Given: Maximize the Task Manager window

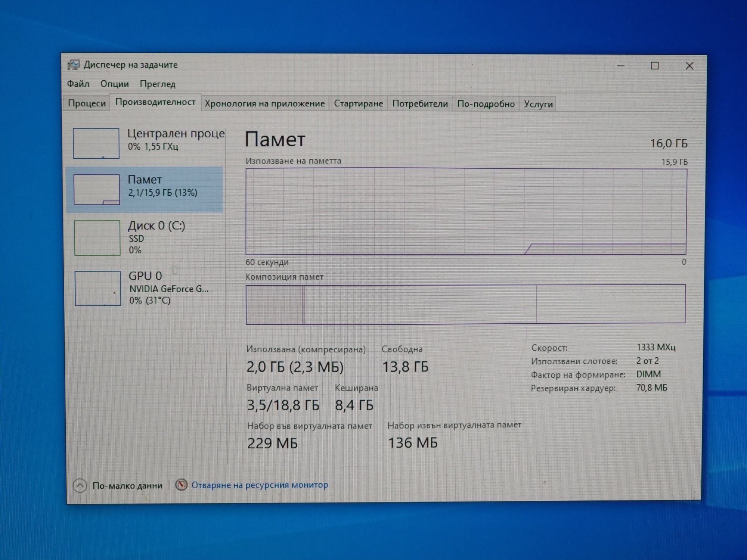Looking at the screenshot, I should (655, 66).
